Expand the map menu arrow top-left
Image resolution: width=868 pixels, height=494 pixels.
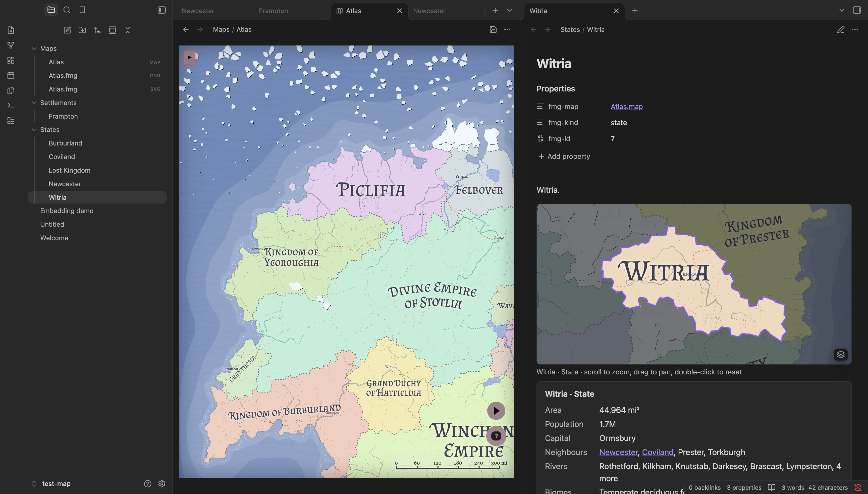(189, 57)
